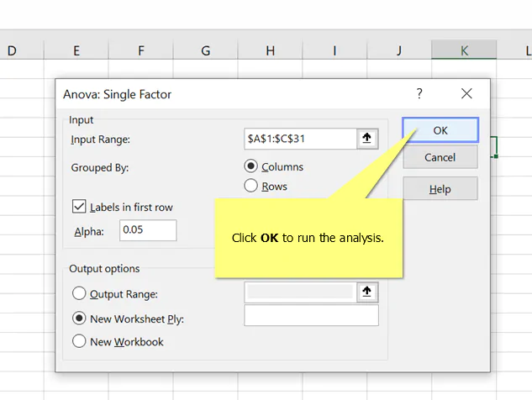
Task: Click OK to run the analysis
Action: pyautogui.click(x=440, y=130)
